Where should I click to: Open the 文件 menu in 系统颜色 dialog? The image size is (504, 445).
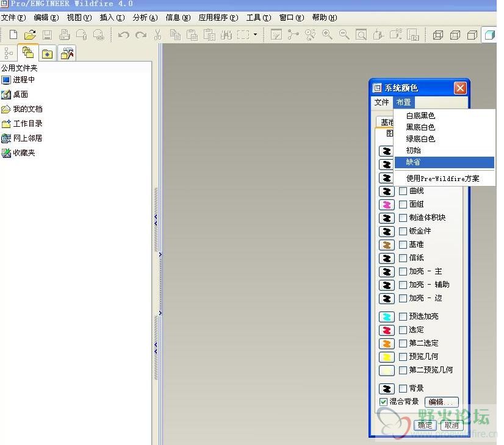pyautogui.click(x=381, y=102)
